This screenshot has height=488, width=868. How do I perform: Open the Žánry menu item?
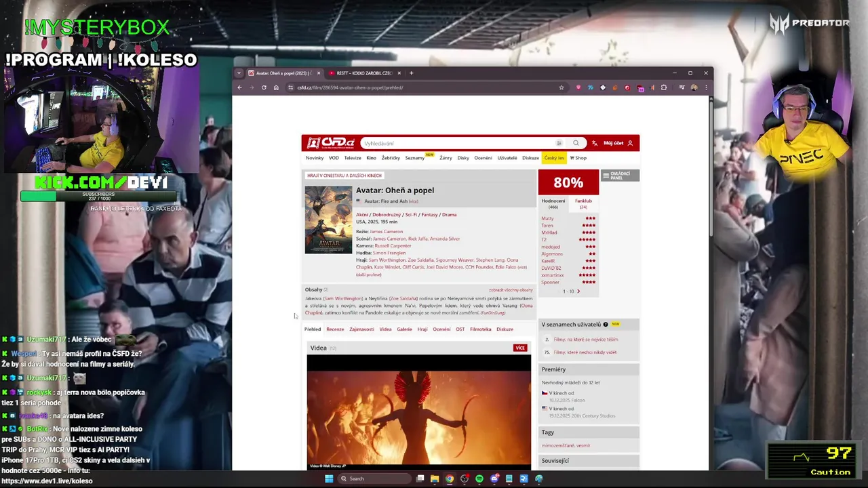pyautogui.click(x=446, y=158)
